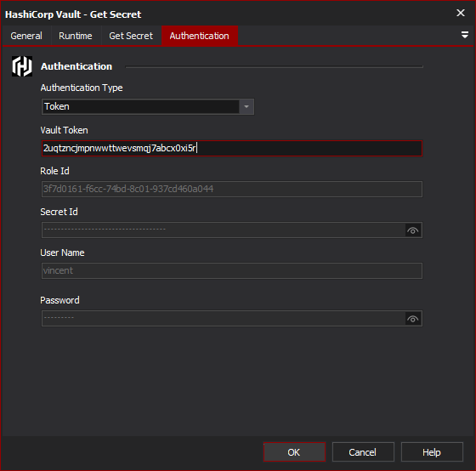Open the Help button
The height and width of the screenshot is (471, 476).
[432, 451]
